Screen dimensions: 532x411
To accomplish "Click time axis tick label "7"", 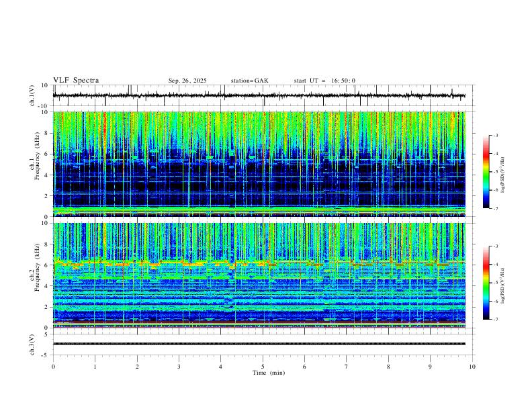I will pos(347,367).
